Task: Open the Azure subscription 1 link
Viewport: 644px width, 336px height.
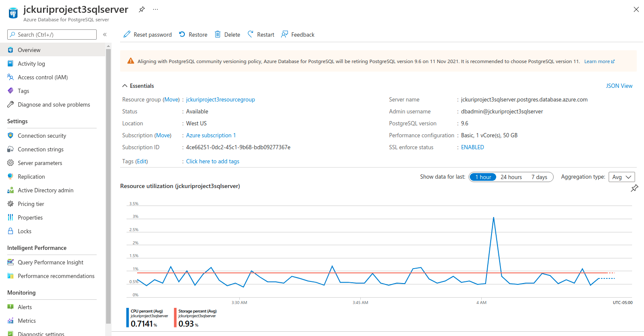Action: click(x=211, y=135)
